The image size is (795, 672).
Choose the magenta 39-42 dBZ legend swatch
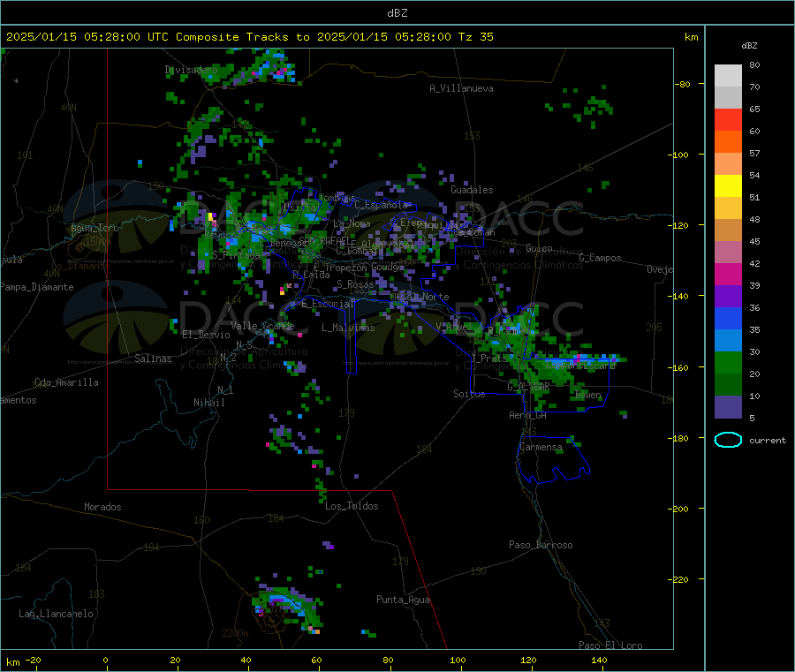point(728,275)
